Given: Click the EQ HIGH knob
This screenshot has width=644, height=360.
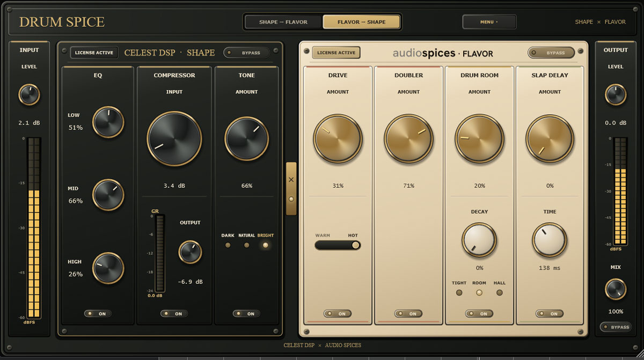Looking at the screenshot, I should coord(108,268).
